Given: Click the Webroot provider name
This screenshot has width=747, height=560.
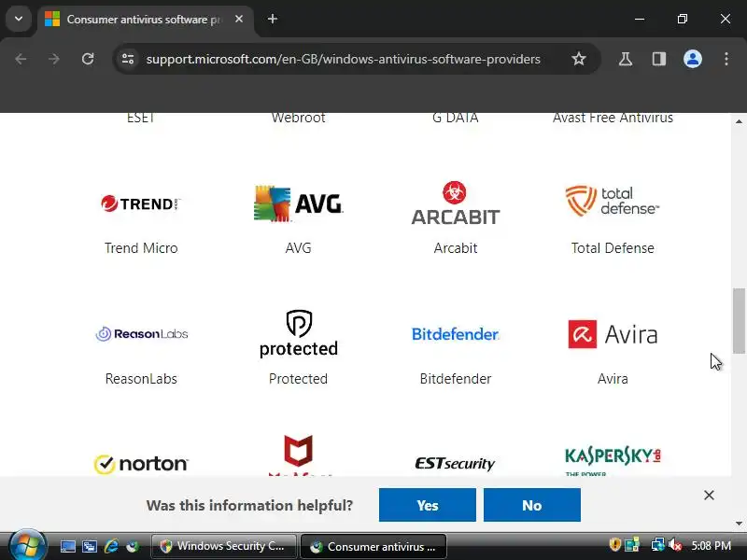Looking at the screenshot, I should tap(298, 118).
